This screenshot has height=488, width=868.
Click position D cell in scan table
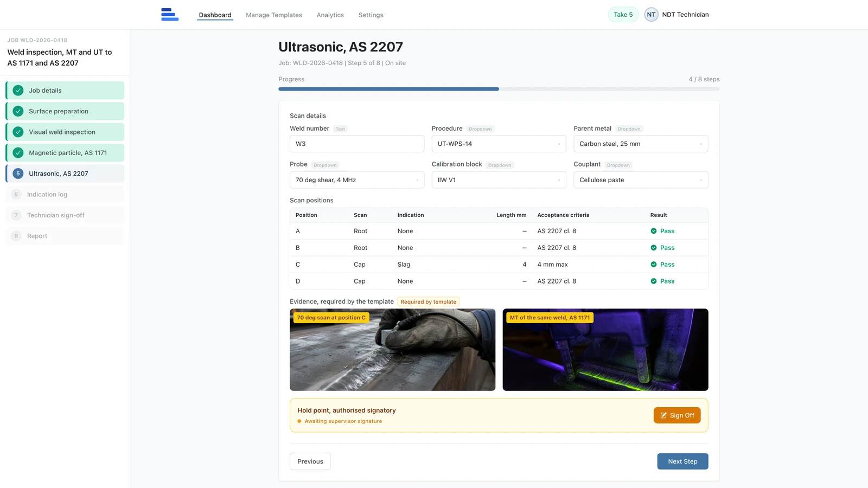(298, 281)
